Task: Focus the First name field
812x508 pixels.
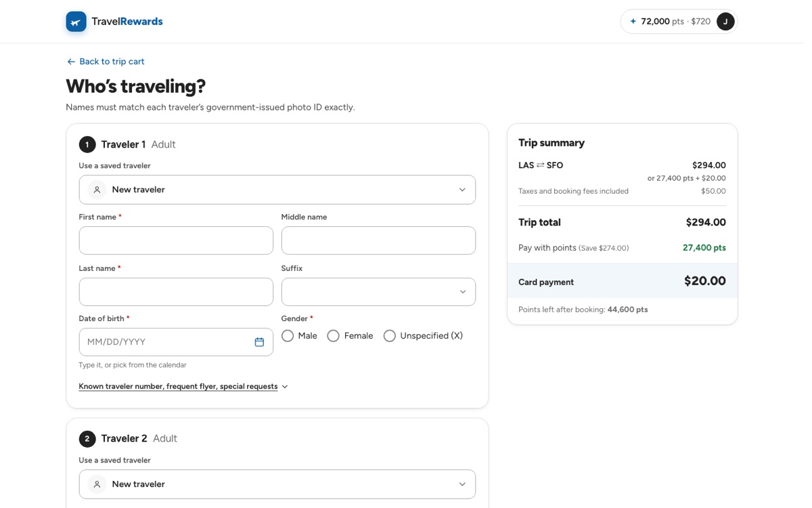Action: (x=176, y=240)
